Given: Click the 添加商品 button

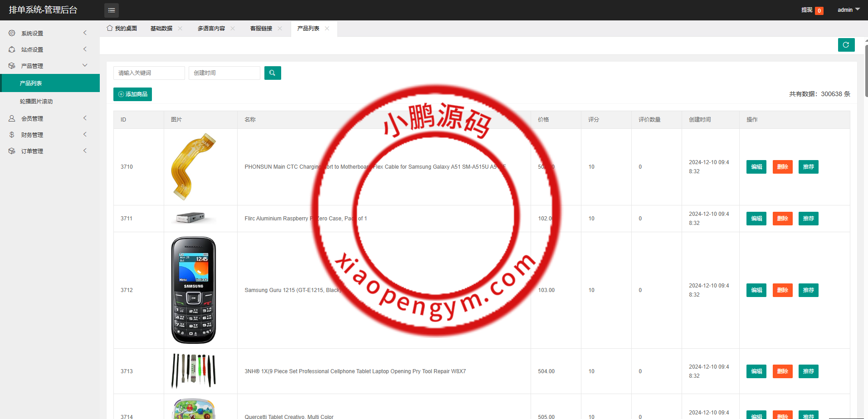Looking at the screenshot, I should (132, 94).
